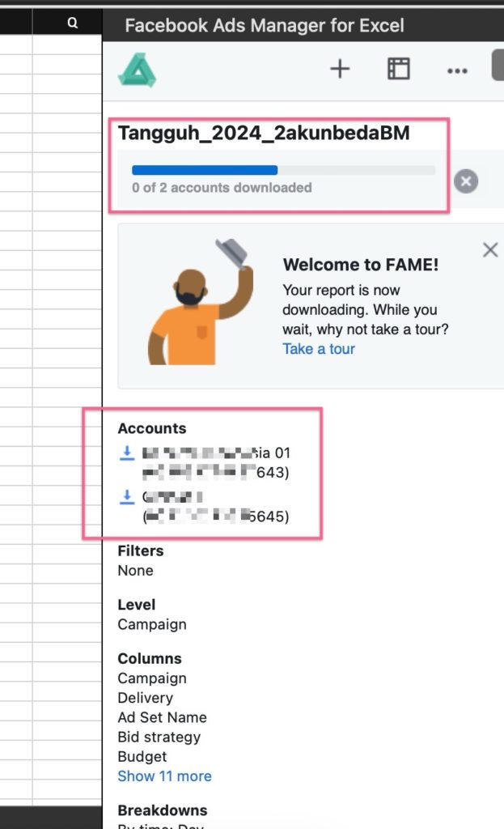Dismiss the Welcome to FAME card

coord(490,249)
